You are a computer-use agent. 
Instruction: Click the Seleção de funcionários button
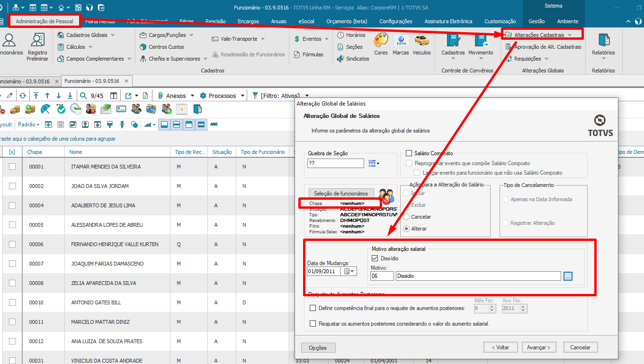tap(340, 193)
